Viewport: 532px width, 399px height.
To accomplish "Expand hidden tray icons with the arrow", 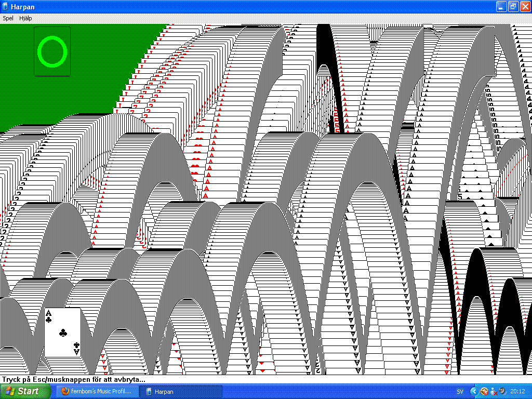I will (474, 392).
